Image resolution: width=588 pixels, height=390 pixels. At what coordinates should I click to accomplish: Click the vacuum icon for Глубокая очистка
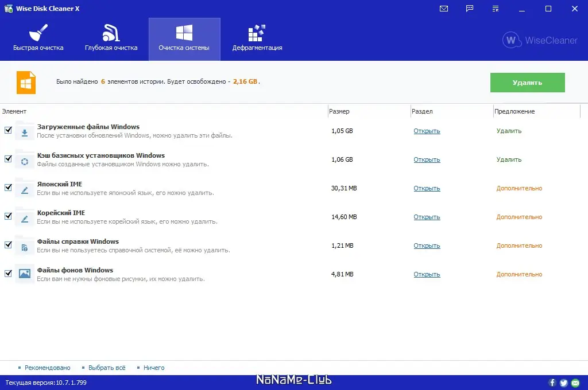111,33
